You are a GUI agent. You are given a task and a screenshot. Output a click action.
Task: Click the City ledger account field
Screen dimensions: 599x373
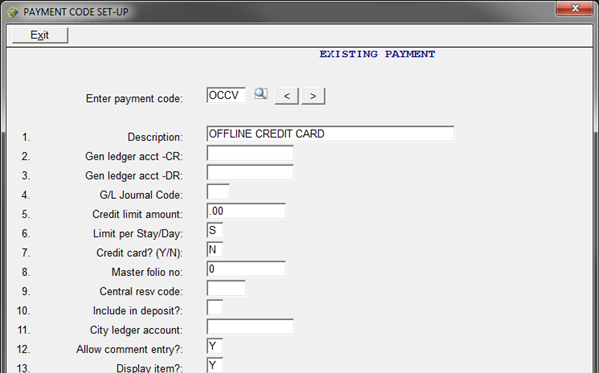click(250, 327)
